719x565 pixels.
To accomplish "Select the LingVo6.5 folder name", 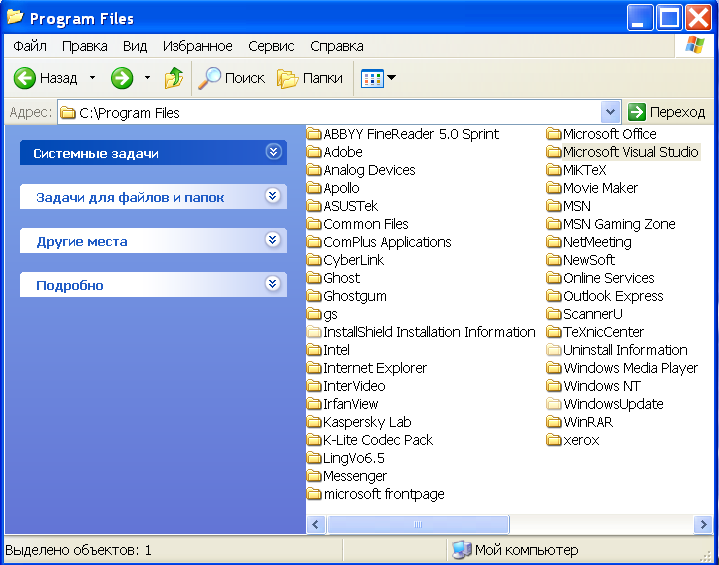I will pos(354,458).
